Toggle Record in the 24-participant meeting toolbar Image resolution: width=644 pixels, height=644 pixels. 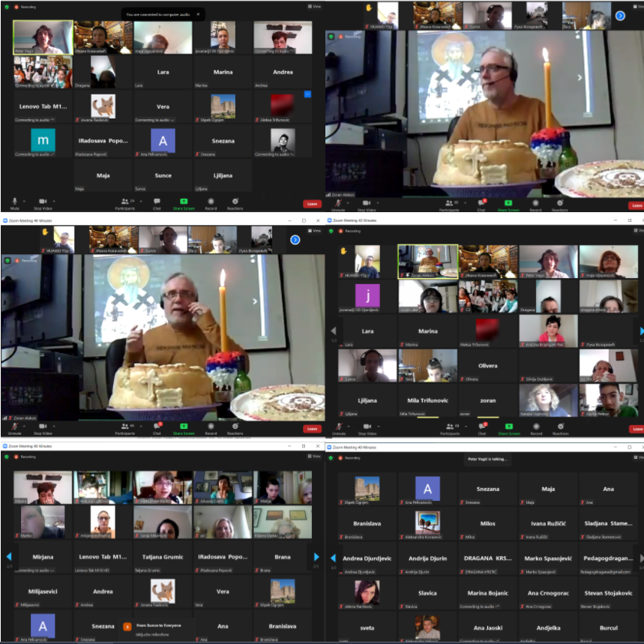click(x=211, y=202)
